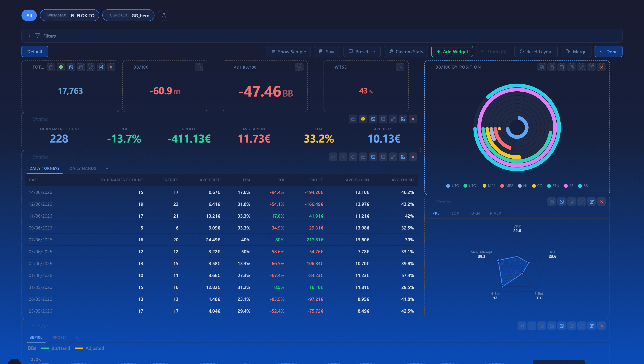
Task: Click bar chart icon on bottom graph widget
Action: 522,326
